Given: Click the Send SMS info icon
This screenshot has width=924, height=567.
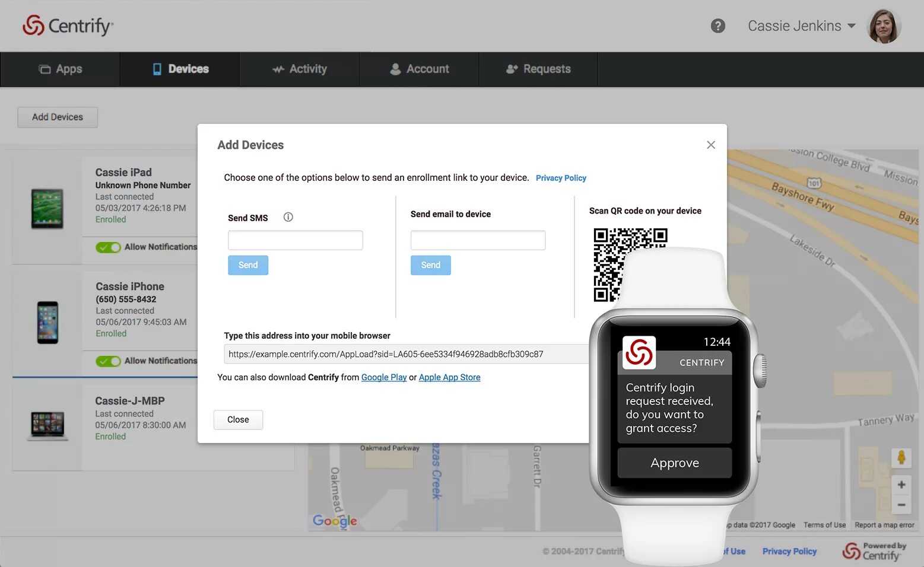Looking at the screenshot, I should pyautogui.click(x=288, y=217).
